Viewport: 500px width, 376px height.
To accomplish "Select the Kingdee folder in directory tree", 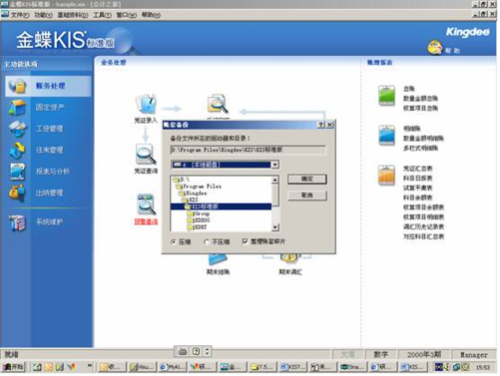I will 195,193.
